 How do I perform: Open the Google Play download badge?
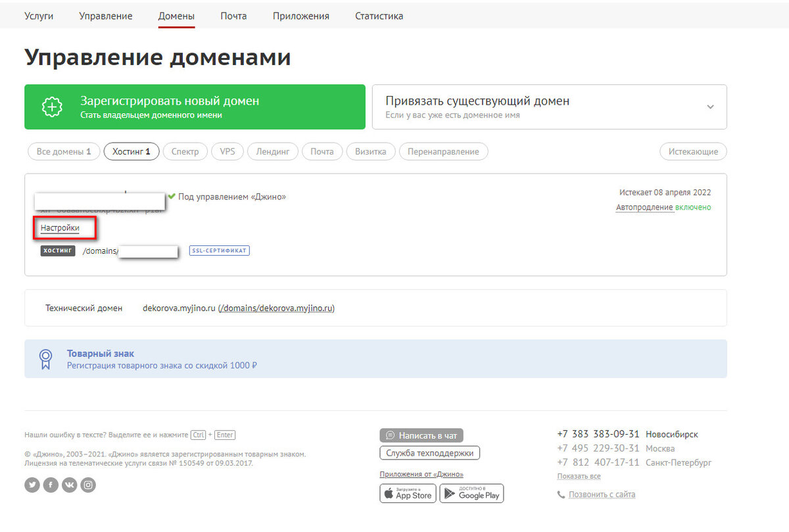tap(471, 493)
